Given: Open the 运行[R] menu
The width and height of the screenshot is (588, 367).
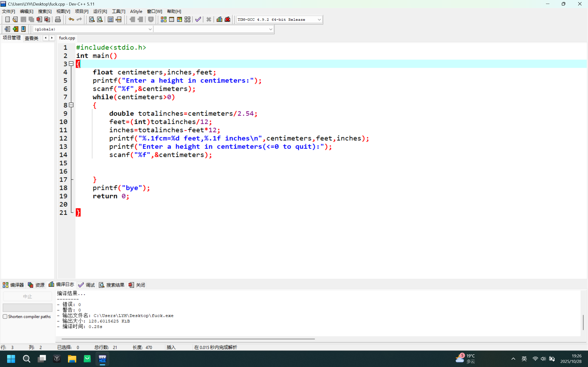Looking at the screenshot, I should tap(100, 11).
